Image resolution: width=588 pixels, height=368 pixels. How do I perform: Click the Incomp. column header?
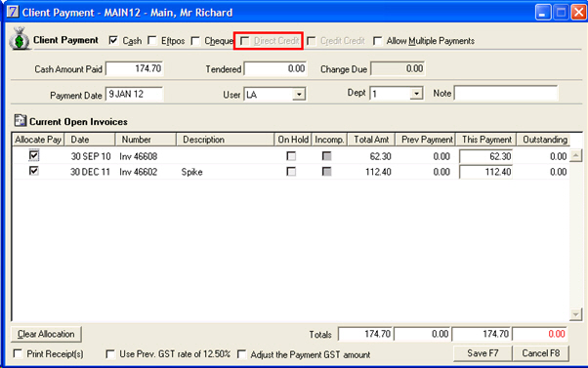(x=329, y=140)
